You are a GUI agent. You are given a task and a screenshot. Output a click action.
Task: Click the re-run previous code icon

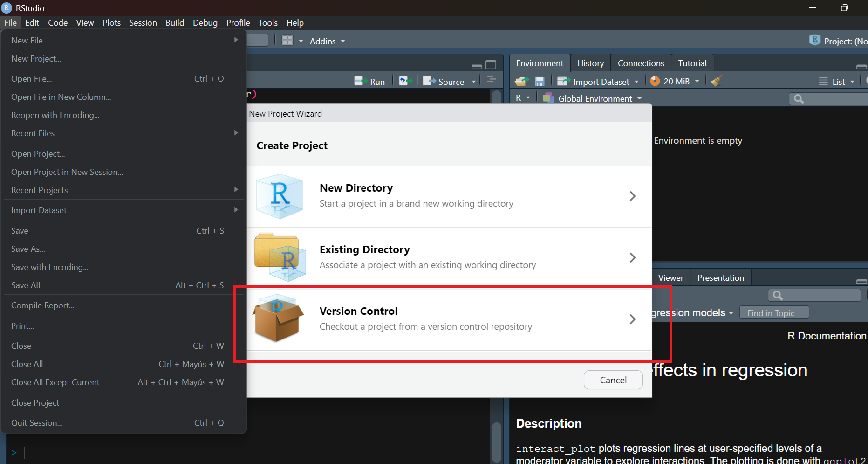coord(404,81)
